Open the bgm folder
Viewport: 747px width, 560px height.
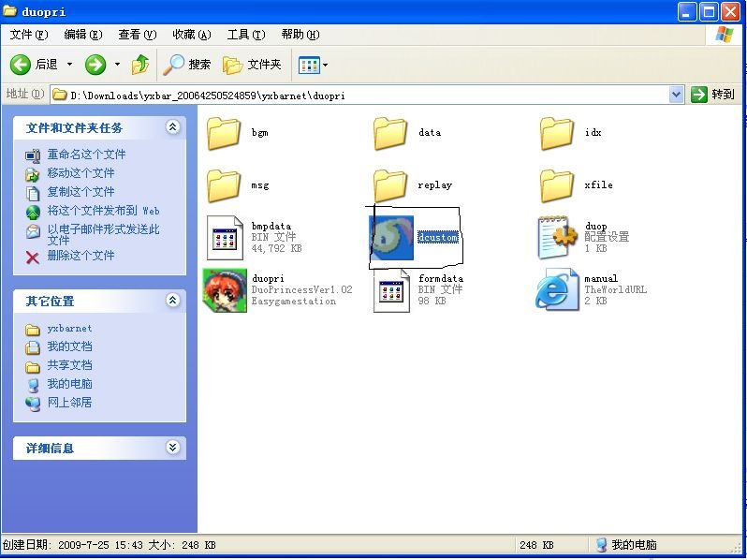coord(225,133)
